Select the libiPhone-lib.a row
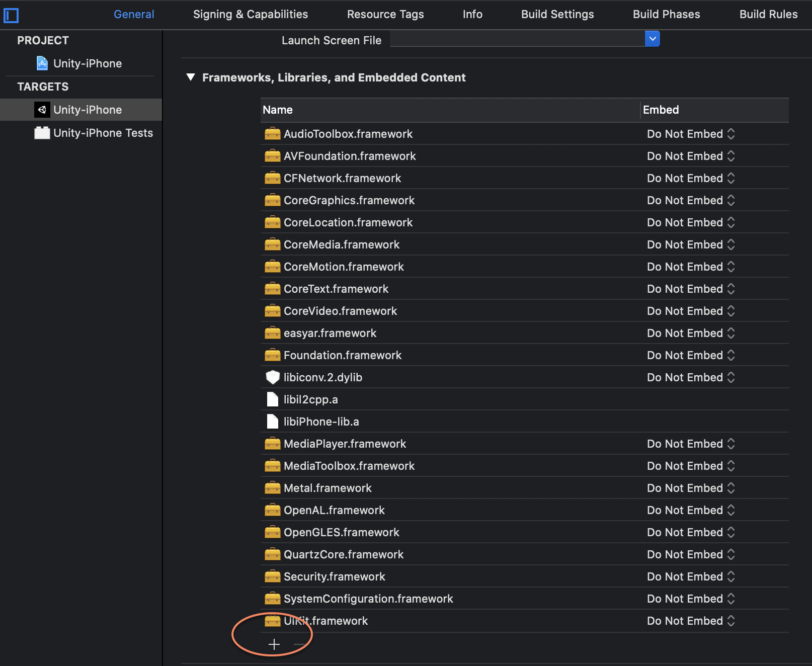This screenshot has height=666, width=812. pos(321,422)
